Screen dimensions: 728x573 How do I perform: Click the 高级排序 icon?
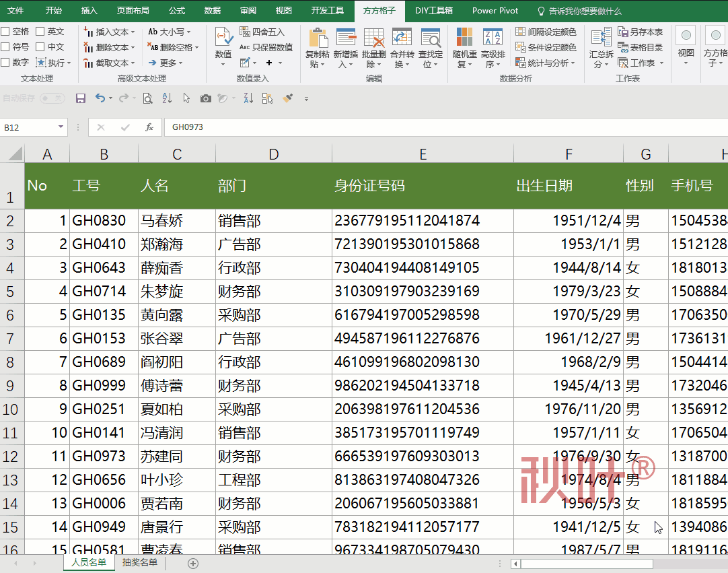pos(493,38)
